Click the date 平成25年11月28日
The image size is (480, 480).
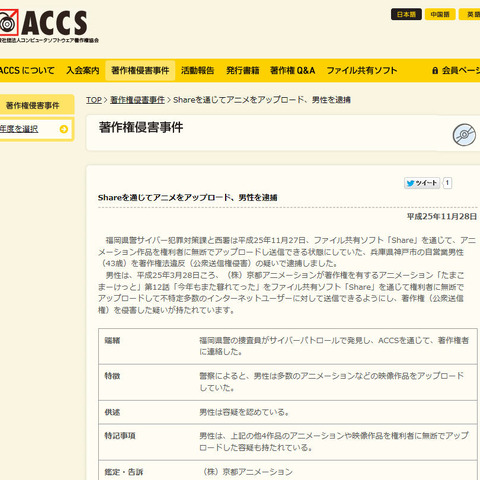pyautogui.click(x=442, y=216)
